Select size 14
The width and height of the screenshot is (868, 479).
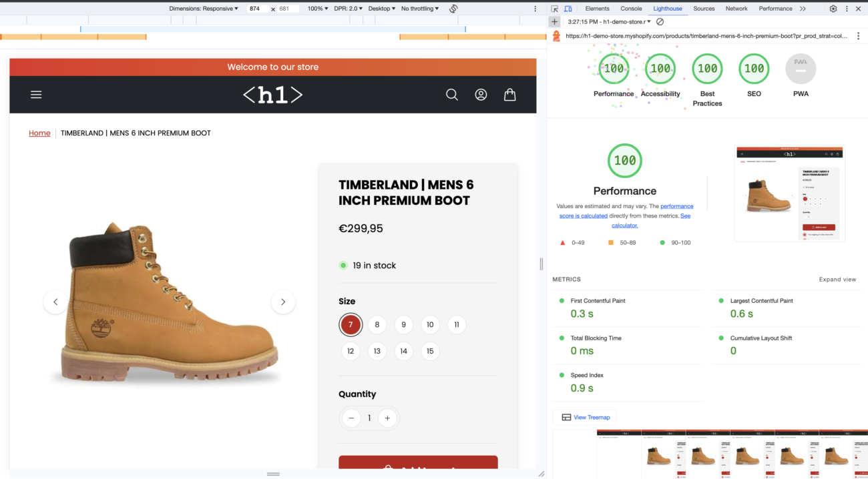point(403,351)
